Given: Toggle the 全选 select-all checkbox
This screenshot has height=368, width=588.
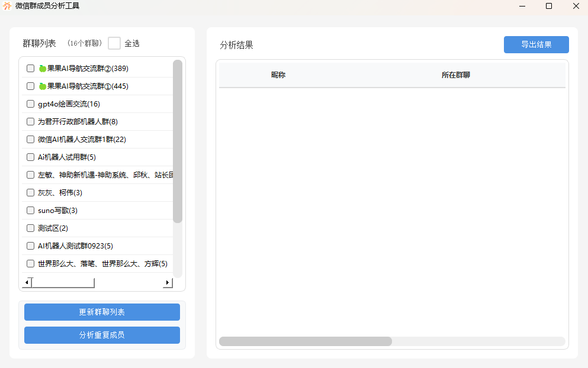Looking at the screenshot, I should click(x=114, y=43).
